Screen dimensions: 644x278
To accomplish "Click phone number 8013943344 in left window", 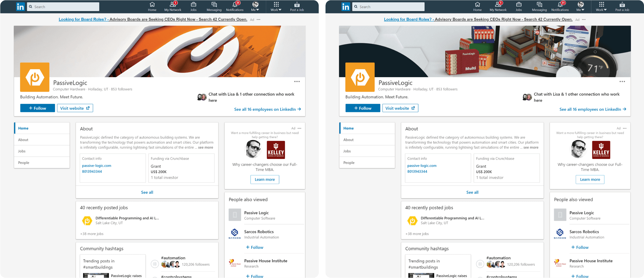I will pyautogui.click(x=92, y=171).
